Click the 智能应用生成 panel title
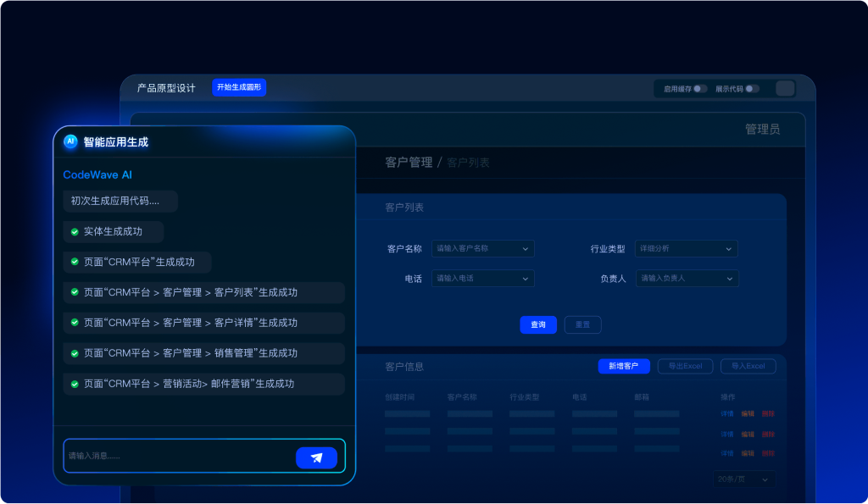The height and width of the screenshot is (504, 868). pos(115,142)
